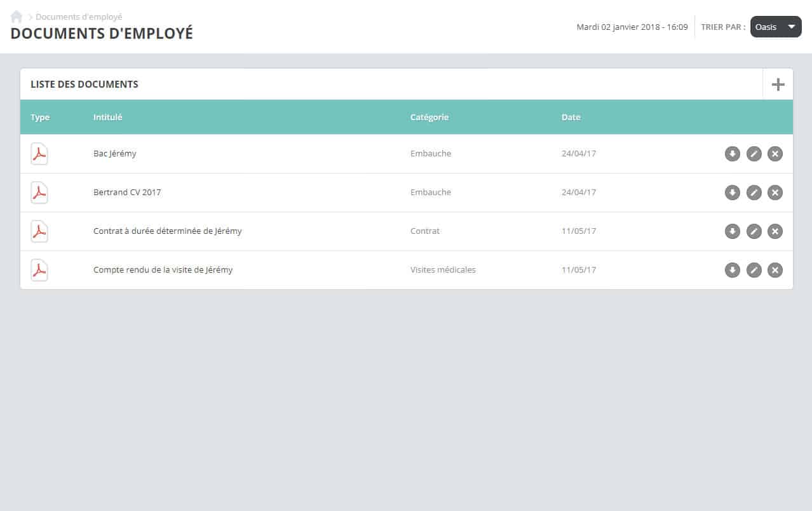The image size is (812, 511).
Task: Open PDF icon of Bac Jérémy
Action: [39, 154]
